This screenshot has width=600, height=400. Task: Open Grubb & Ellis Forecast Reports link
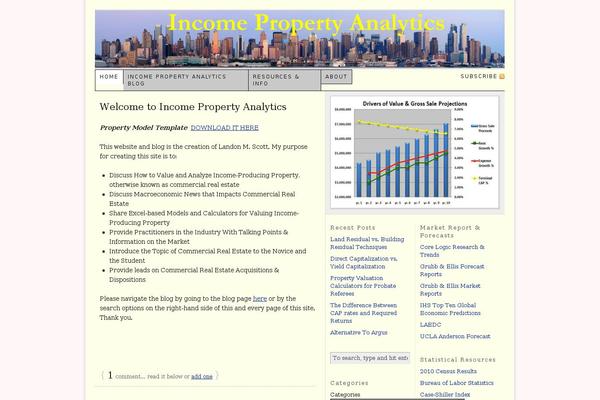click(452, 270)
